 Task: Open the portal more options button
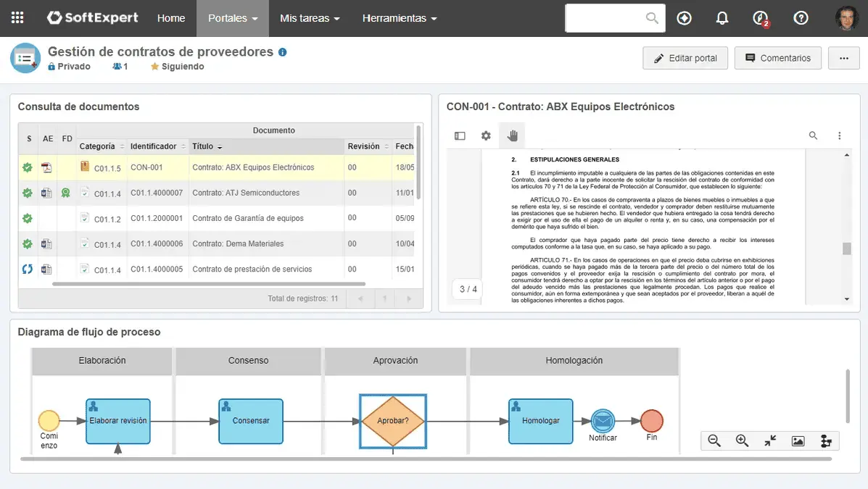pyautogui.click(x=843, y=58)
